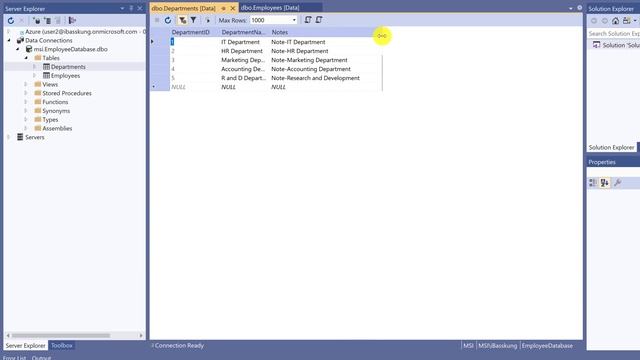Screen dimensions: 640x360
Task: Select the Azure account node
Action: click(84, 31)
